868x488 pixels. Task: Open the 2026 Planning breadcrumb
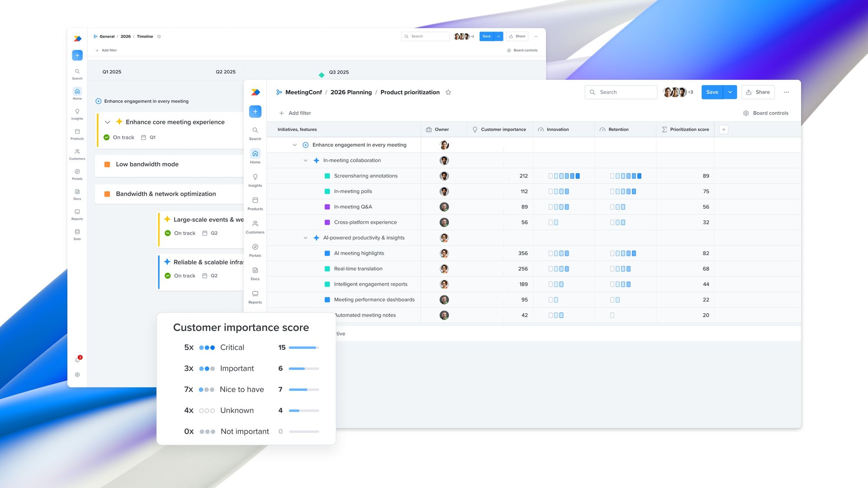tap(351, 92)
